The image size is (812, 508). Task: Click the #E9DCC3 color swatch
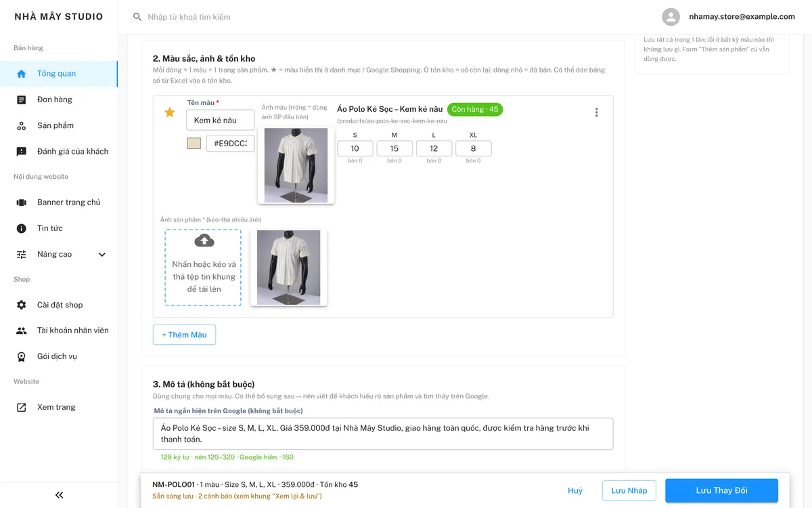(194, 144)
